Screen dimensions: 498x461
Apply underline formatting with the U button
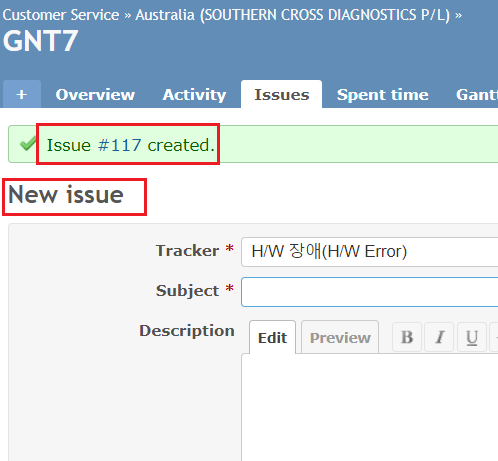472,337
